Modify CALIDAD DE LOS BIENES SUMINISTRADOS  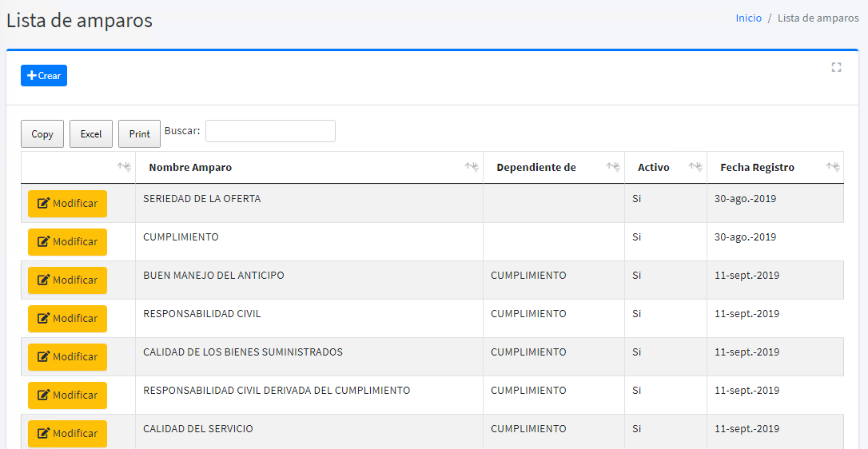click(x=67, y=357)
